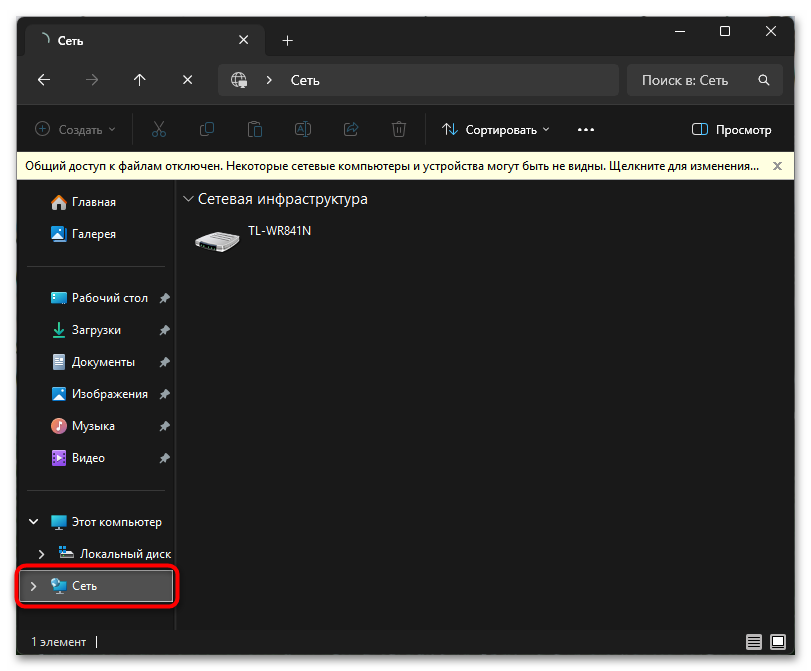Collapse the Сетевая инфраструктура group
811x671 pixels.
tap(188, 199)
